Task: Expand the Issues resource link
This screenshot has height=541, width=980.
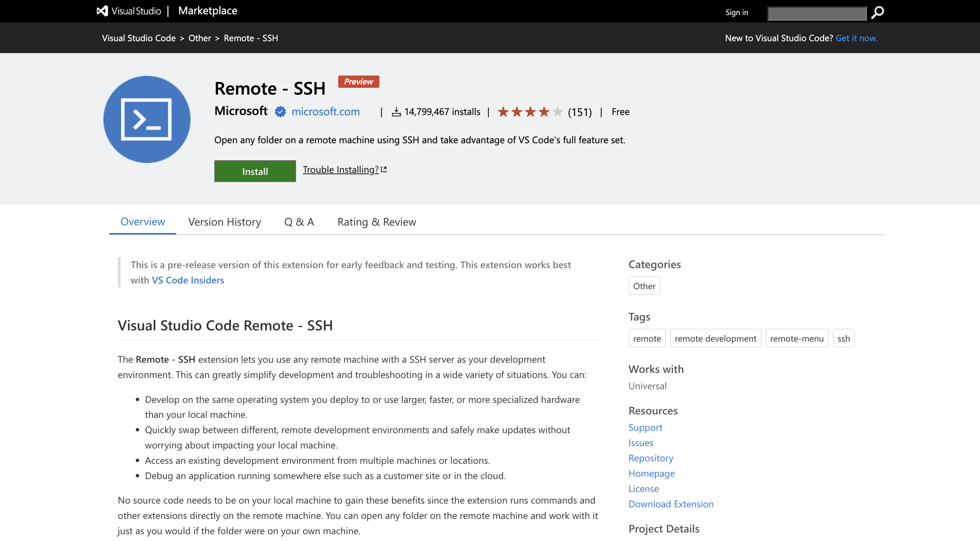Action: (x=640, y=442)
